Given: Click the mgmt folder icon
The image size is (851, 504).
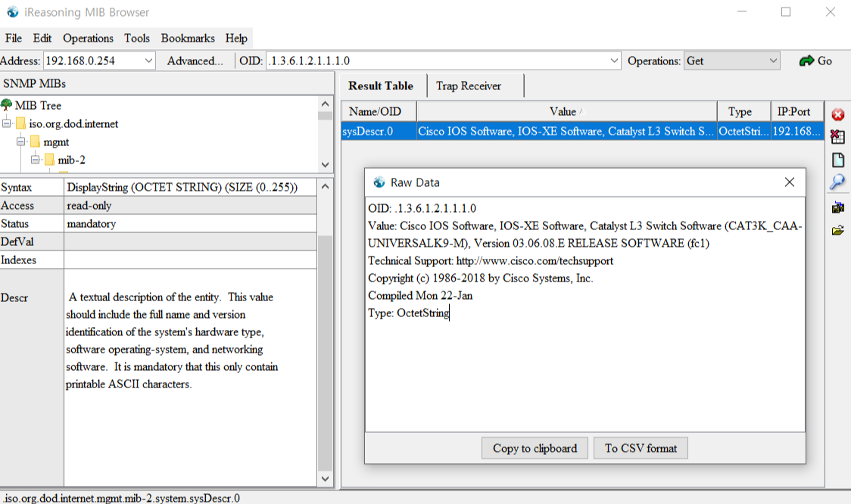Looking at the screenshot, I should click(x=36, y=142).
